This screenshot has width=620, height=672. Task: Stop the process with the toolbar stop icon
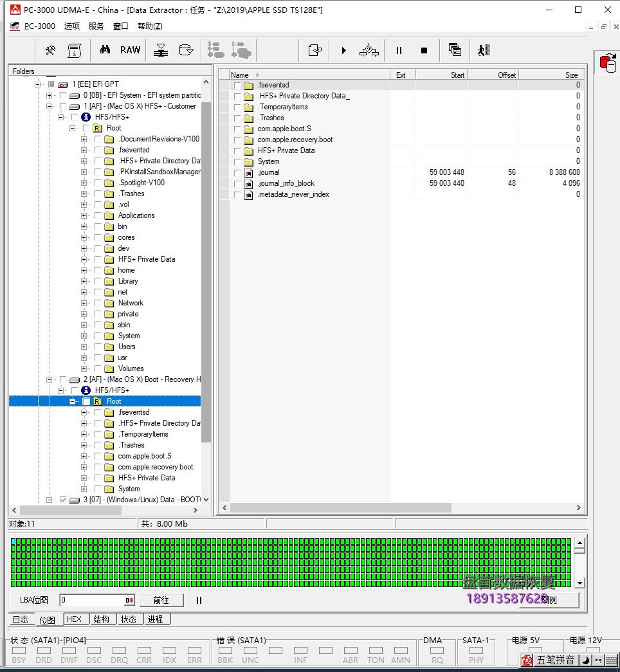[424, 51]
